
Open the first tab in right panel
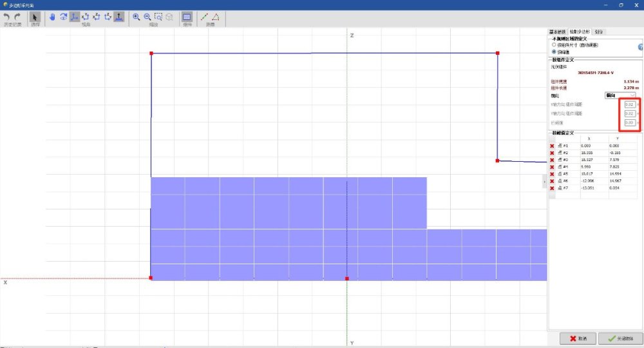click(x=557, y=32)
